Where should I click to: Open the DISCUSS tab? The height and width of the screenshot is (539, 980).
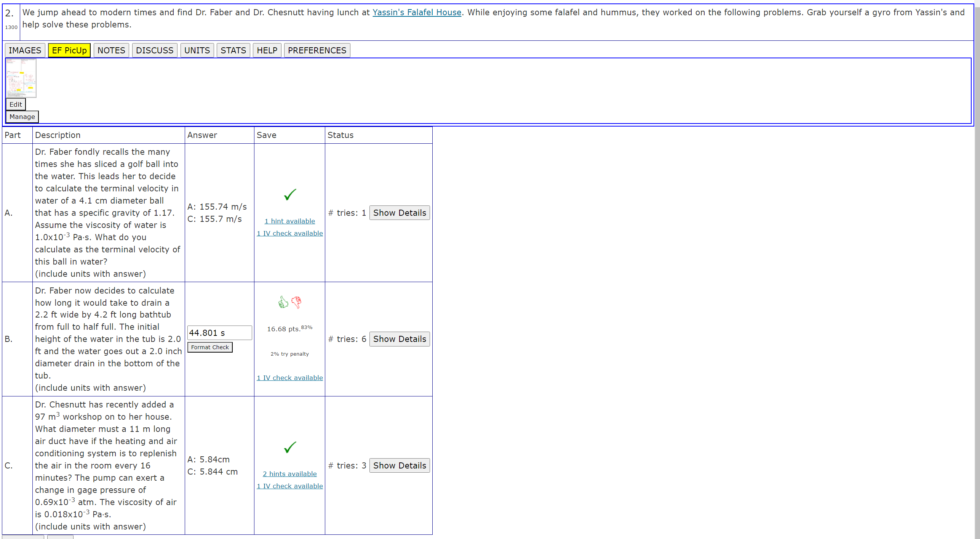coord(155,50)
